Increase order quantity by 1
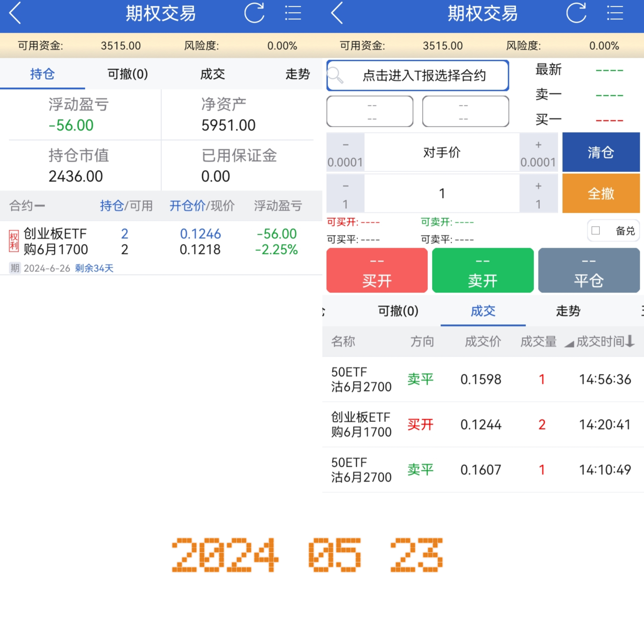 click(538, 194)
